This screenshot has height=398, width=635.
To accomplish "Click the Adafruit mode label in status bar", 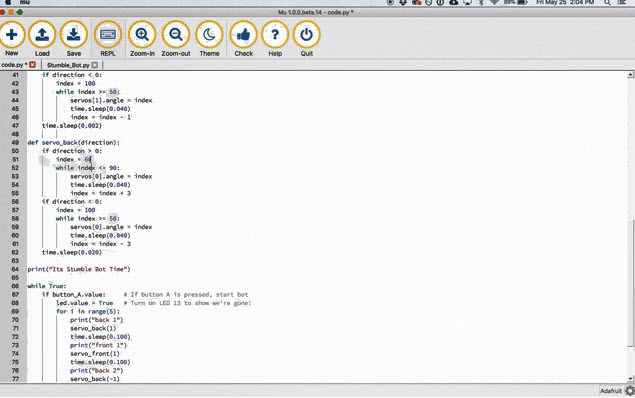I will tap(611, 391).
